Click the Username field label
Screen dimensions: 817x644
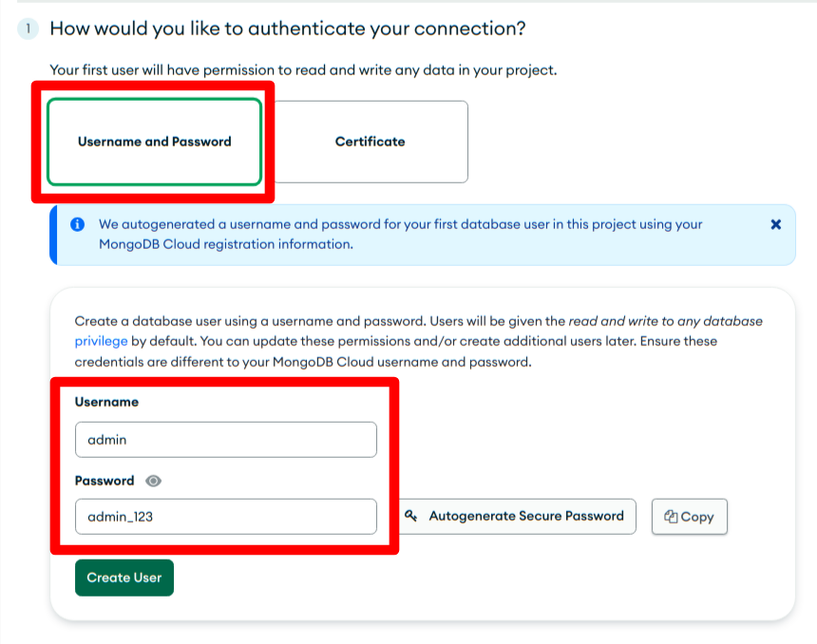point(106,402)
